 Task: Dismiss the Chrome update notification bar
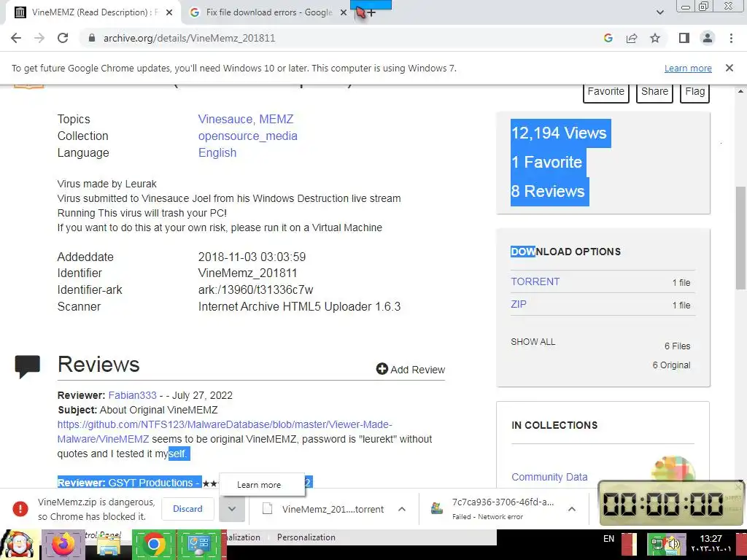point(729,68)
